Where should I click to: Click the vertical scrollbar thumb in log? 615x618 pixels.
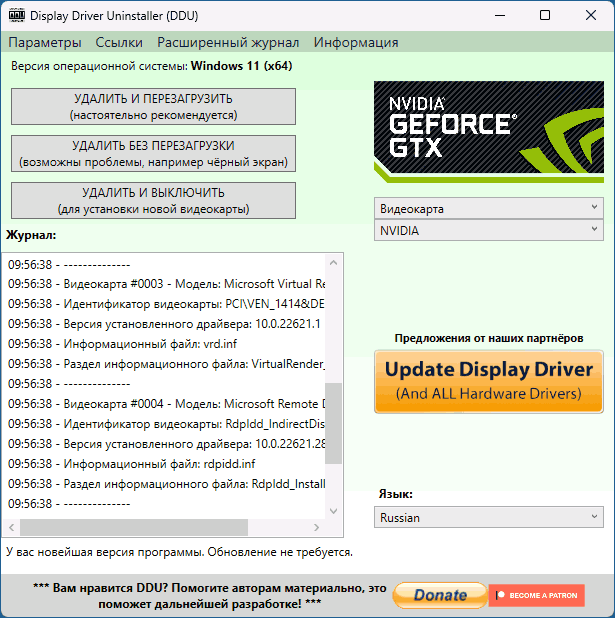point(333,423)
